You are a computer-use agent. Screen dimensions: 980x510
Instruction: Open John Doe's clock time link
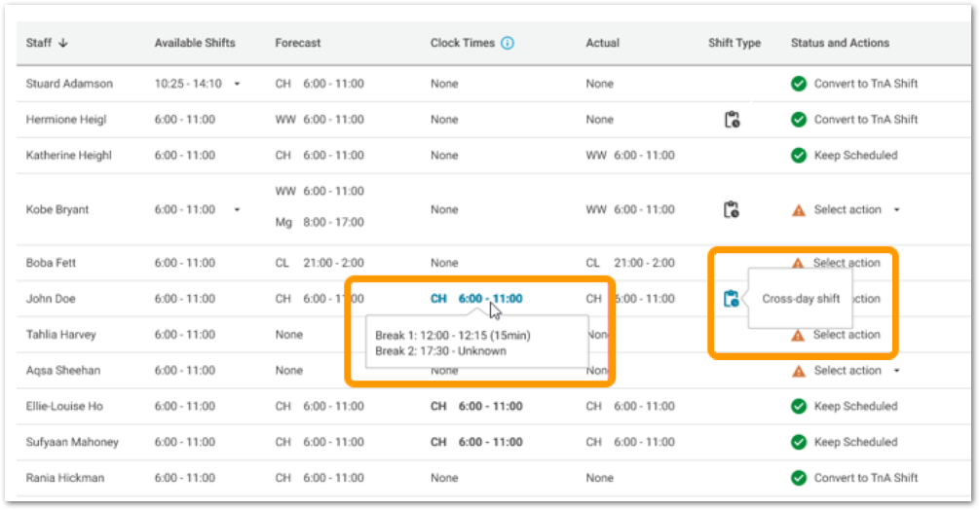coord(476,299)
